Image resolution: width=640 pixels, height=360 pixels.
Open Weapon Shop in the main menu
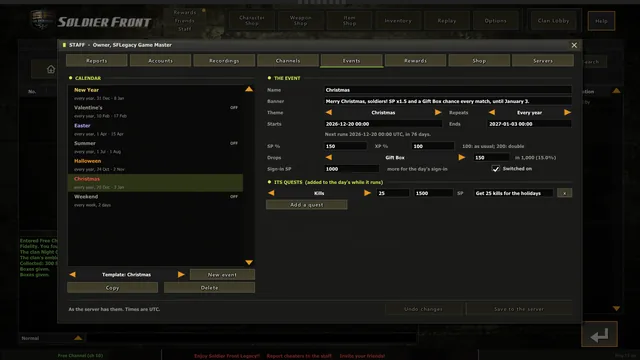tap(300, 20)
